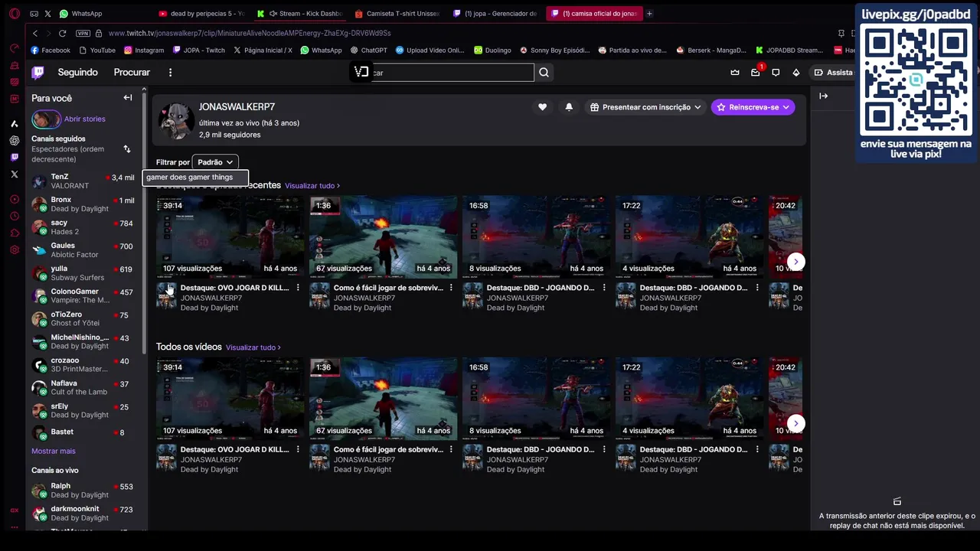
Task: Open the Bits diamond icon
Action: pyautogui.click(x=795, y=72)
